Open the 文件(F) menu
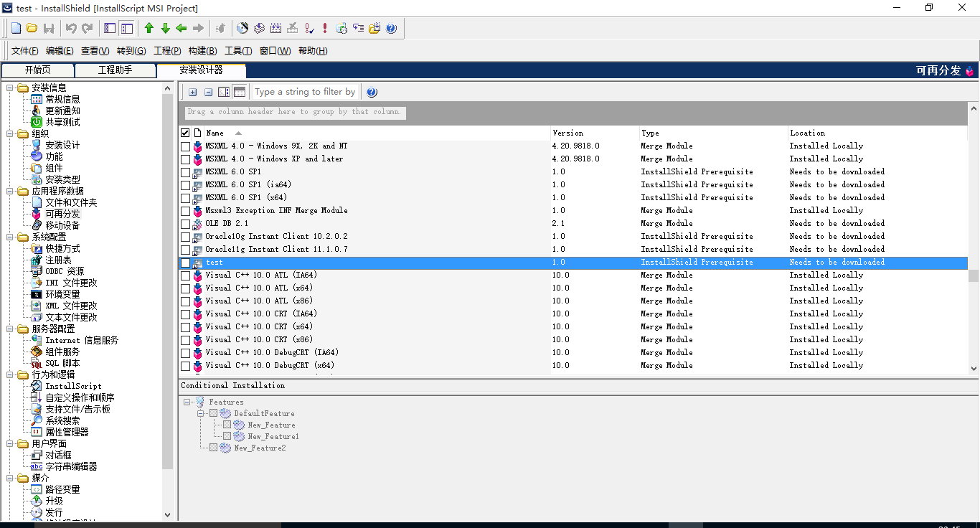The image size is (980, 528). tap(25, 51)
